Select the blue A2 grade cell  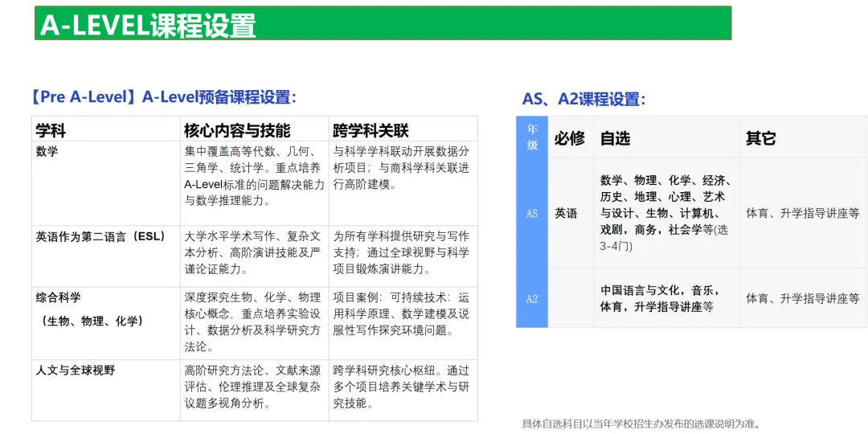tap(532, 299)
